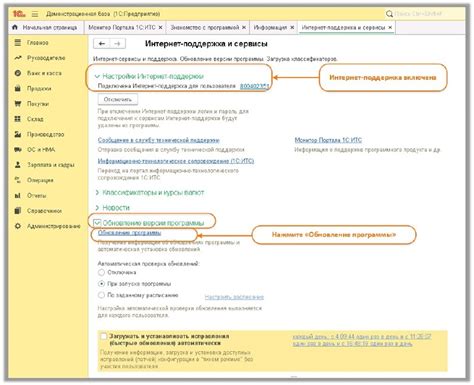Viewport: 474px width, 385px height.
Task: Open the hamburger main menu icon
Action: pyautogui.click(x=35, y=14)
